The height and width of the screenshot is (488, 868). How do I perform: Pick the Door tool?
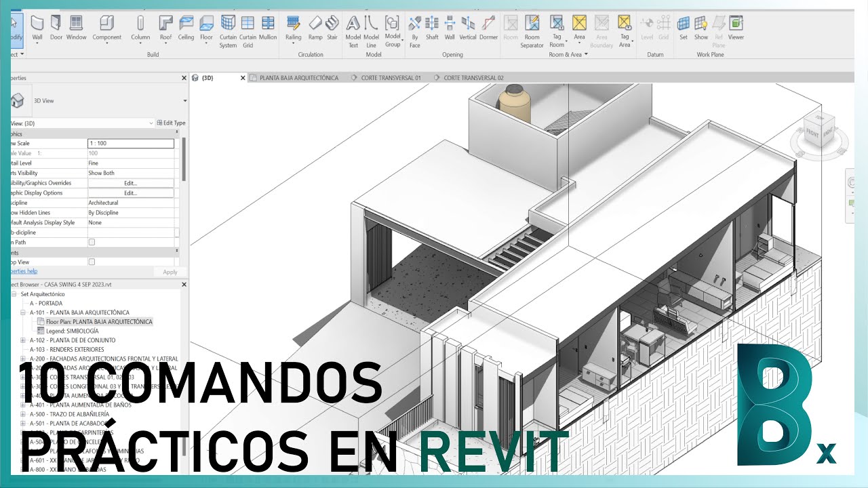click(x=56, y=28)
